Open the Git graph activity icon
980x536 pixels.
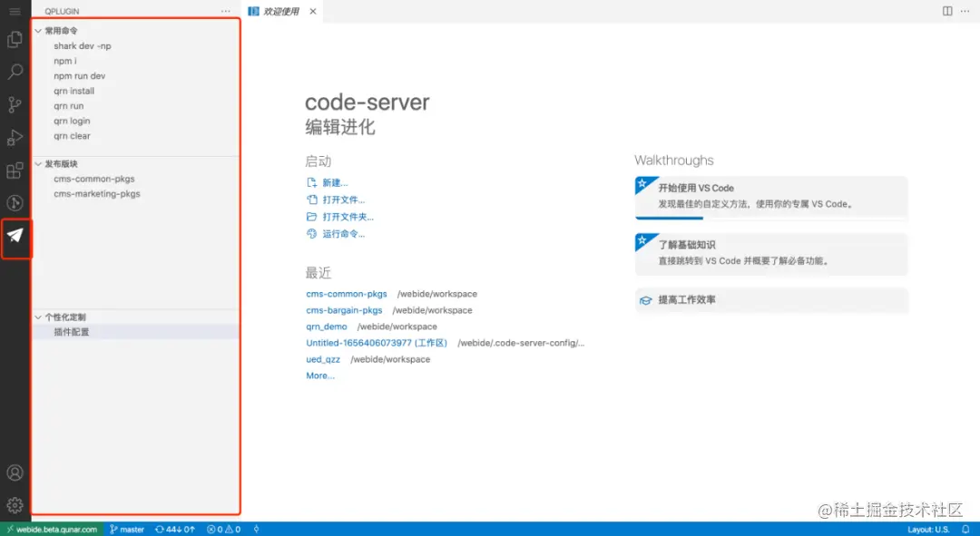pos(15,202)
